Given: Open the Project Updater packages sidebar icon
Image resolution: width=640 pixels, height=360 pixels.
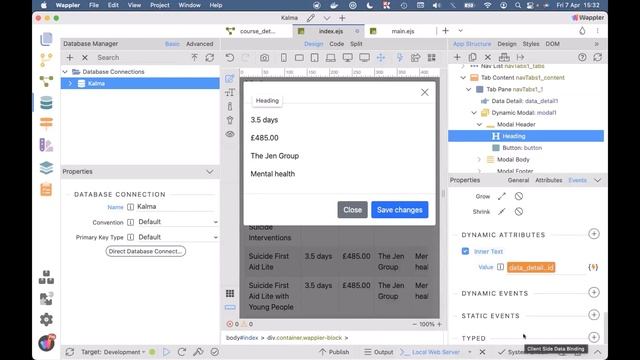Looking at the screenshot, I should click(46, 277).
